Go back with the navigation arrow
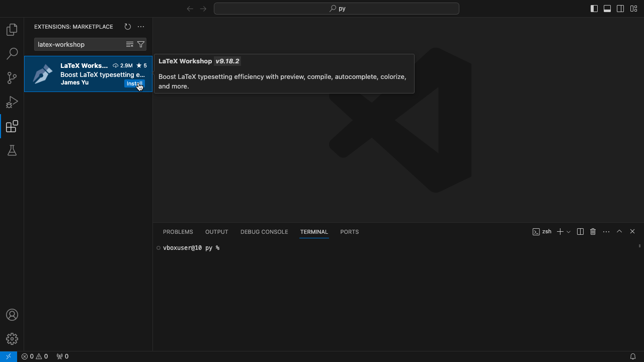This screenshot has width=644, height=362. [190, 9]
